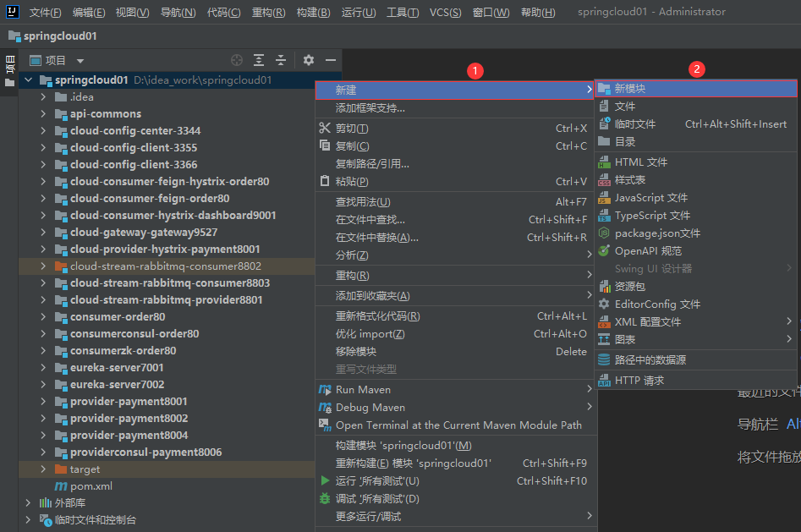Screen dimensions: 801x532
Task: Click the locate/select opened file target icon
Action: point(237,60)
